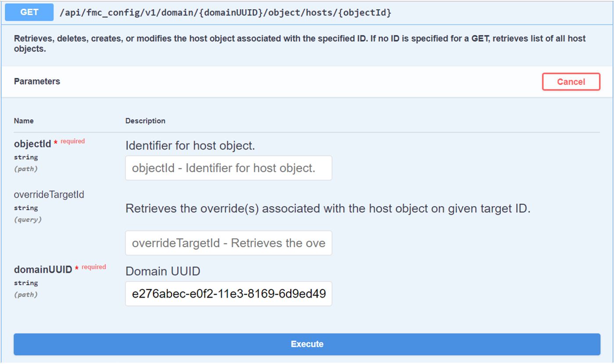Click the Domain UUID description text
614x364 pixels.
pos(162,271)
